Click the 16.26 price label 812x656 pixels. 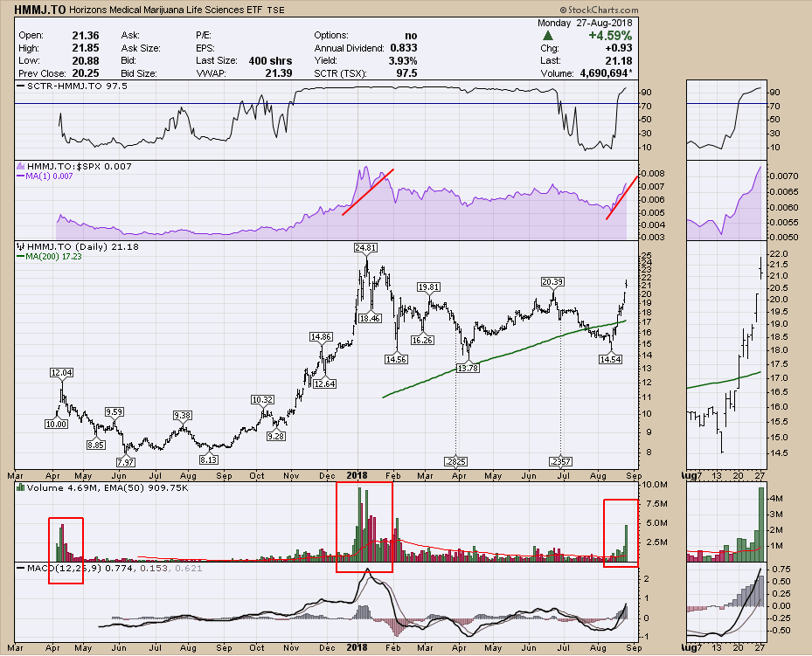pos(422,340)
